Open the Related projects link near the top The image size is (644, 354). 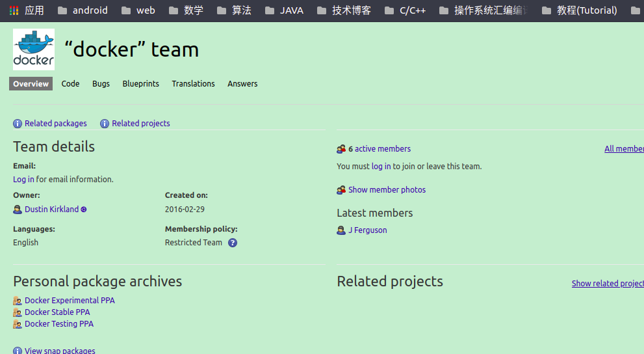[141, 124]
